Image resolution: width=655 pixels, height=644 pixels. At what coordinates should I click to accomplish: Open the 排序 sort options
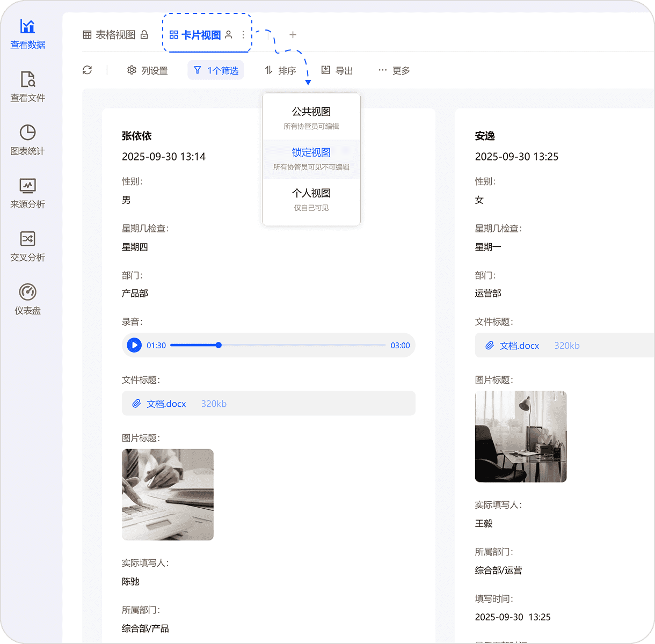click(x=280, y=70)
